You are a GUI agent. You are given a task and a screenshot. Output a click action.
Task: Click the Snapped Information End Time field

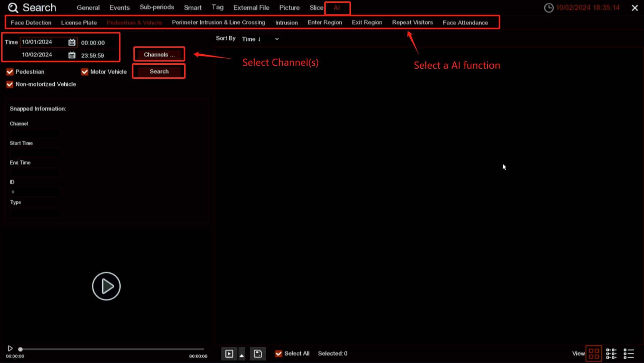click(35, 172)
